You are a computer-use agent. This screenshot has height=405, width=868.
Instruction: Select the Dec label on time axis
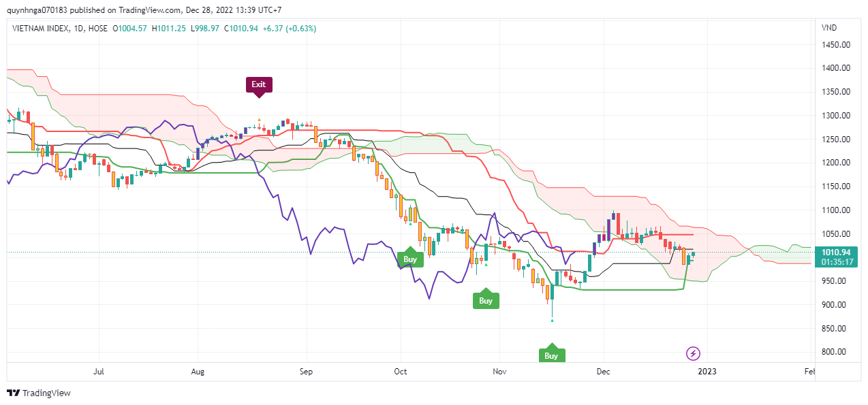[602, 372]
